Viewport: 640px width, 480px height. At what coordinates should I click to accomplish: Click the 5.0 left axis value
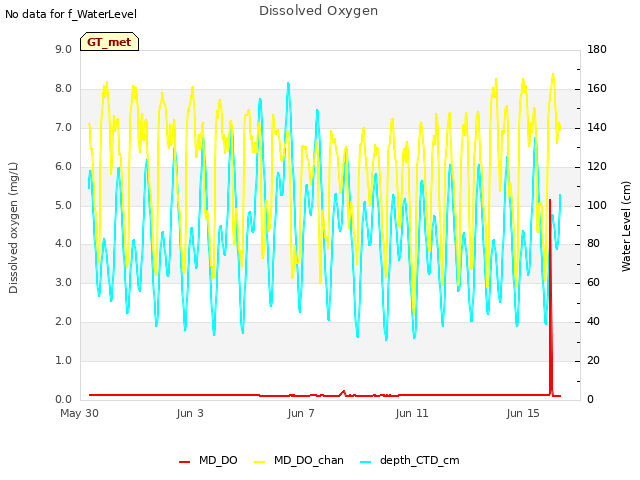pos(63,205)
